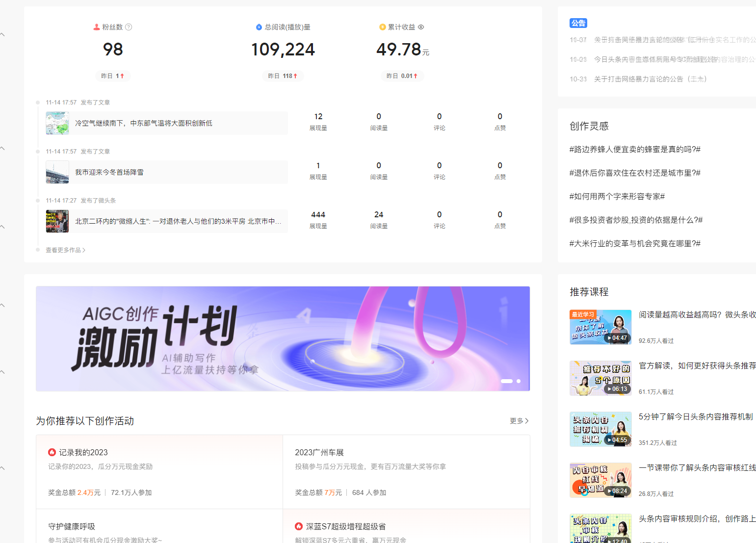Open the 2023广州车展 activity card

pos(406,472)
